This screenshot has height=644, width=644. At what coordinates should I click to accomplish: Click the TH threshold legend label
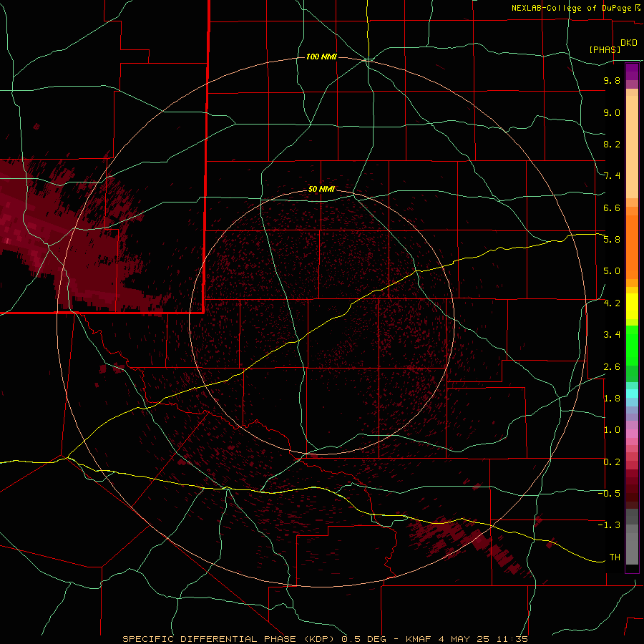tap(615, 557)
